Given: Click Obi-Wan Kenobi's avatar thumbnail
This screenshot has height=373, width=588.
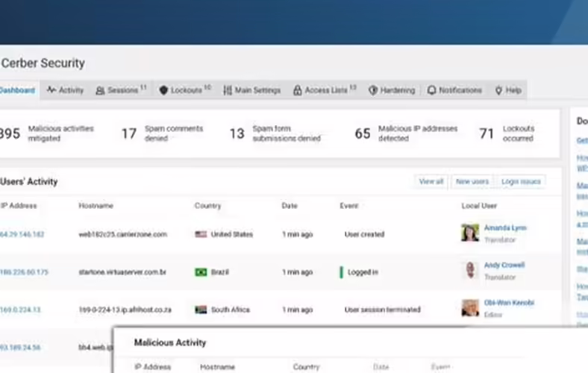Looking at the screenshot, I should click(x=470, y=308).
